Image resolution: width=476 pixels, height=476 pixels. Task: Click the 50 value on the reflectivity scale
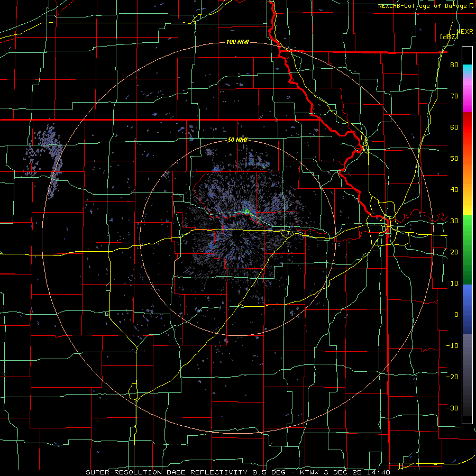[x=454, y=159]
